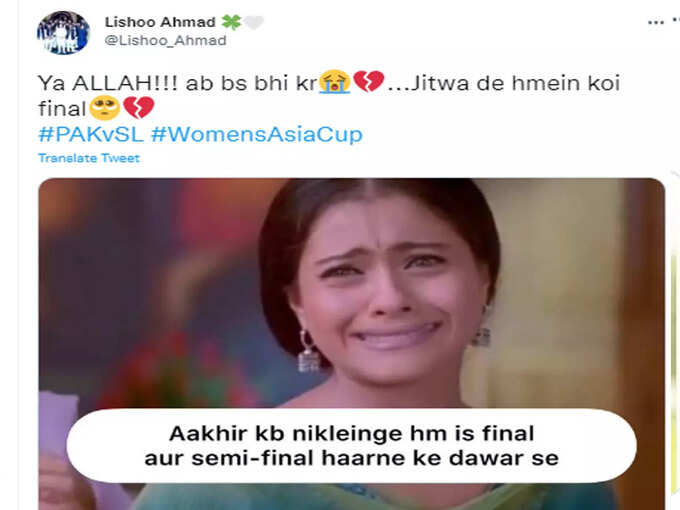Click the loudly crying face emoji in the tweet
680x510 pixels.
(x=334, y=82)
